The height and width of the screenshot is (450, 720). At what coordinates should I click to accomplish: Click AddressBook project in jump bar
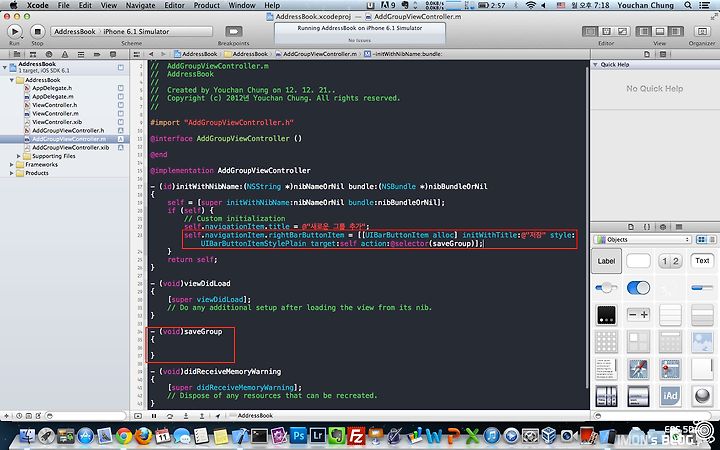coord(196,54)
